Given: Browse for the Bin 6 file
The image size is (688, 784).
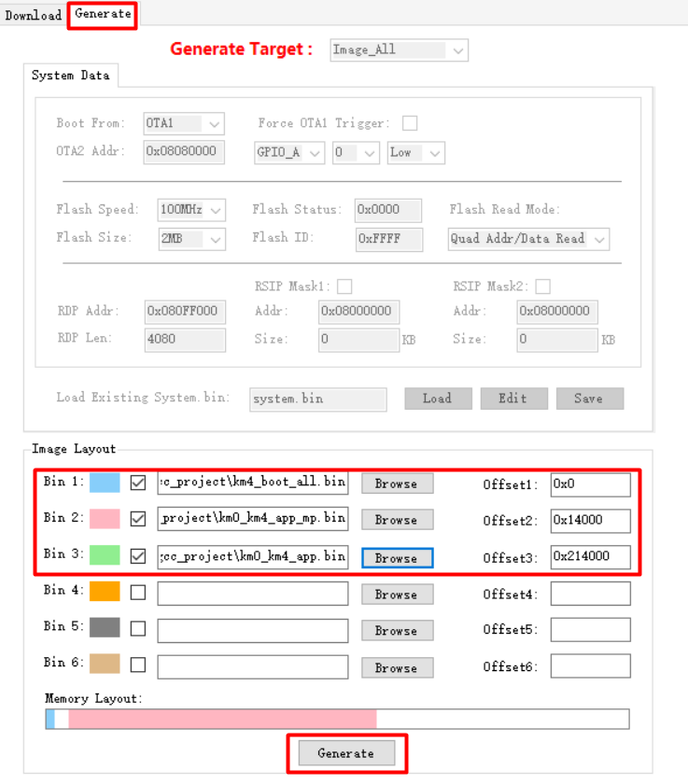Looking at the screenshot, I should 398,667.
